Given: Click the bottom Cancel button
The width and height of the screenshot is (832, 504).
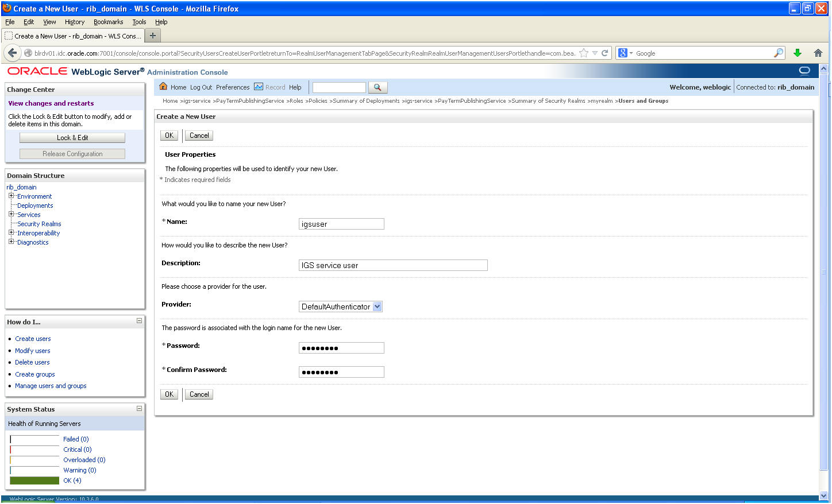Looking at the screenshot, I should click(199, 394).
